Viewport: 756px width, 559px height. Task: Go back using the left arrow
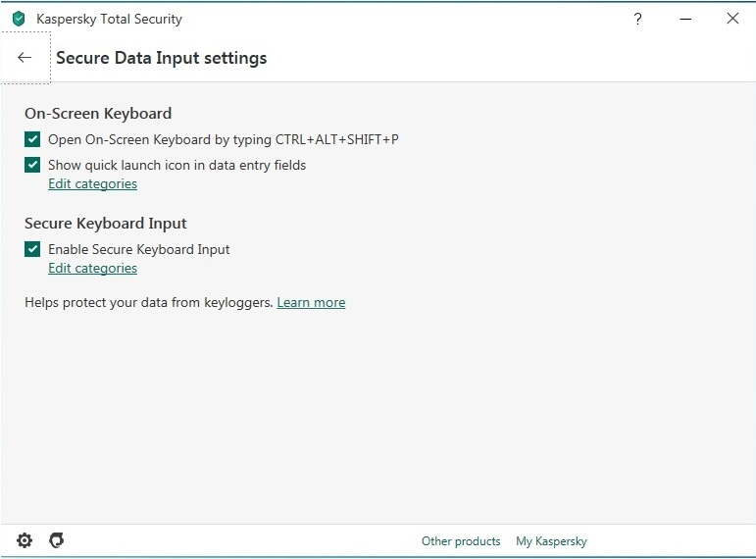pos(25,58)
